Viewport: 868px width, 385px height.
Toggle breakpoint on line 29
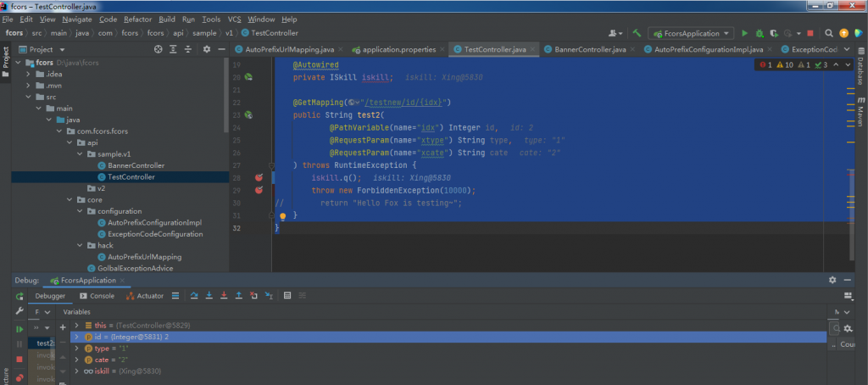pos(259,190)
